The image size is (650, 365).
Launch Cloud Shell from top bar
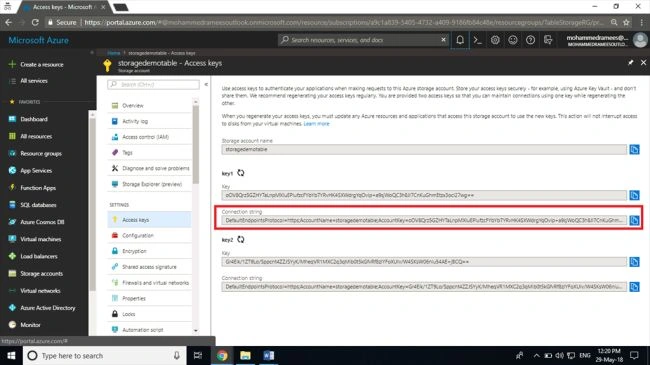tap(478, 40)
